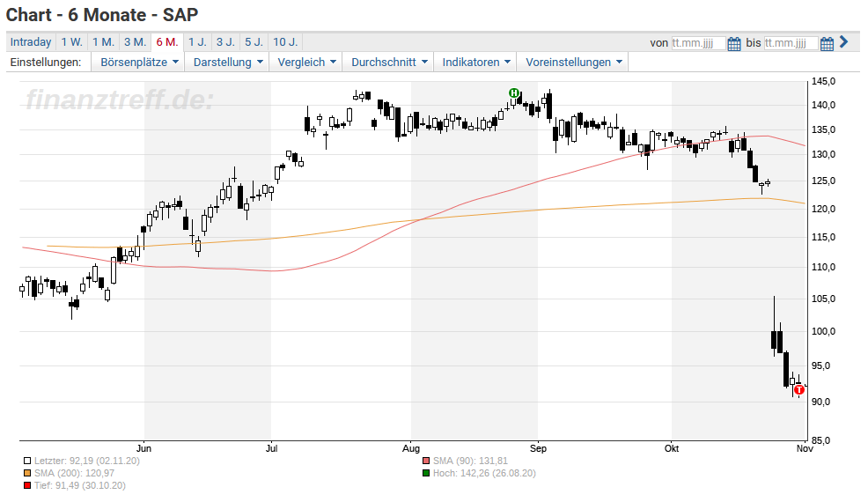The width and height of the screenshot is (868, 502).
Task: Click the green H high marker on chart
Action: click(514, 93)
